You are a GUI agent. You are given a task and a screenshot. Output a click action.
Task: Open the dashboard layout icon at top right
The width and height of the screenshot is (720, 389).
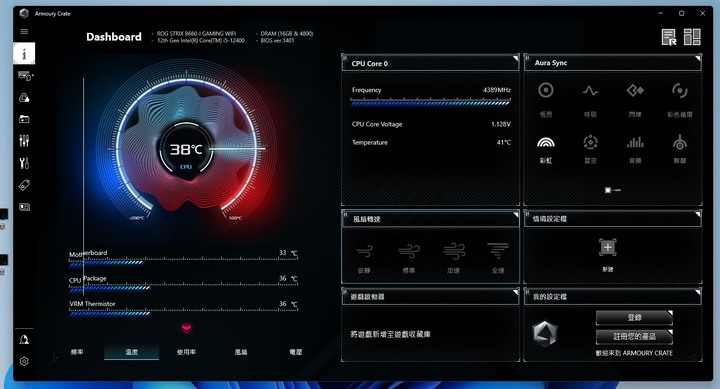tap(692, 37)
